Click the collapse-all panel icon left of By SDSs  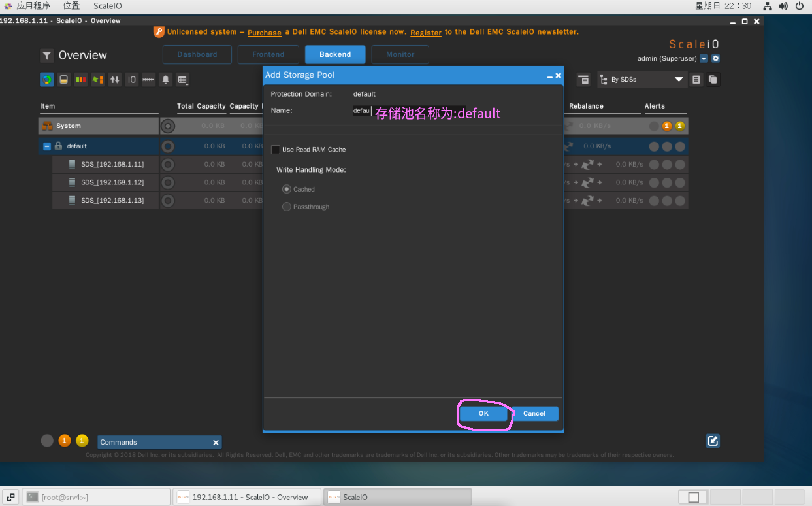pos(583,79)
